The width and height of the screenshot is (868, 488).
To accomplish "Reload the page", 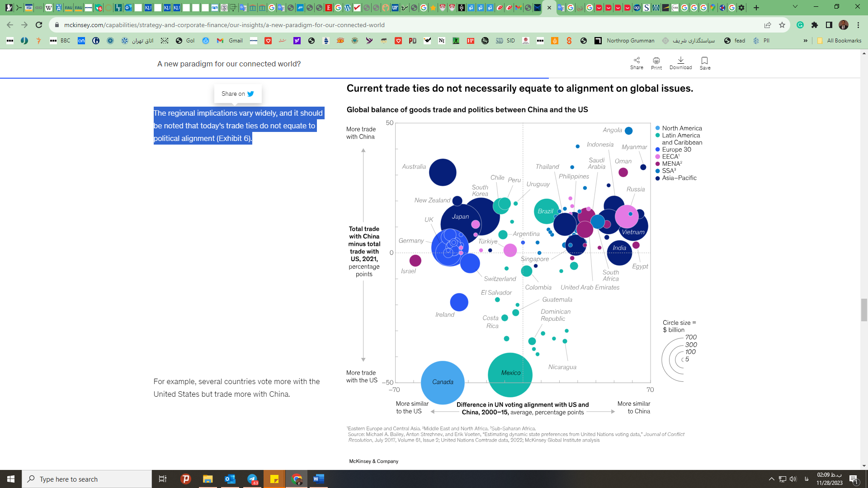I will 39,25.
